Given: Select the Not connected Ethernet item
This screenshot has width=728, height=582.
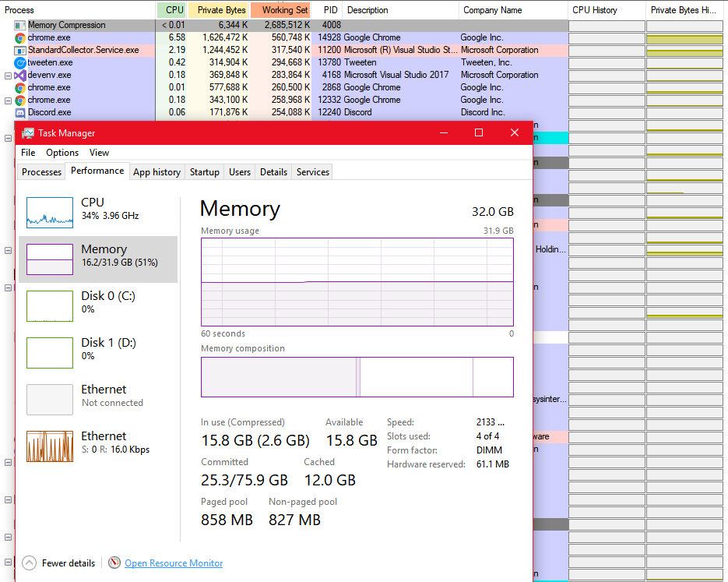Looking at the screenshot, I should pos(98,399).
